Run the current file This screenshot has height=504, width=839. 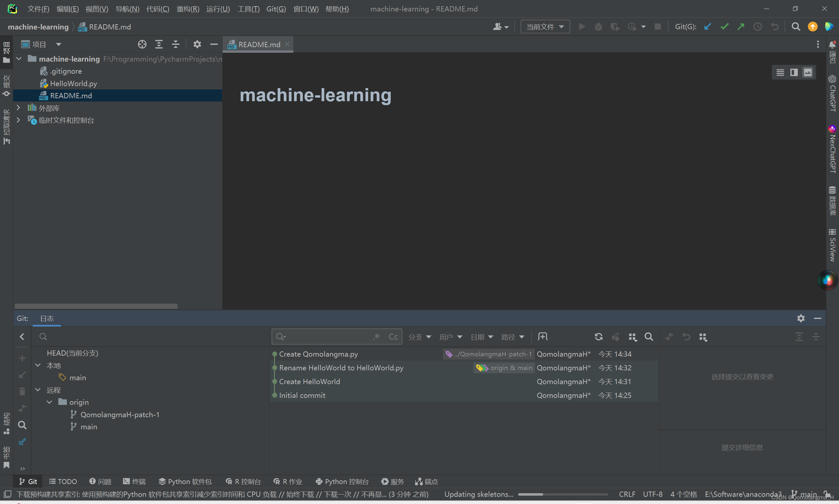pos(582,27)
